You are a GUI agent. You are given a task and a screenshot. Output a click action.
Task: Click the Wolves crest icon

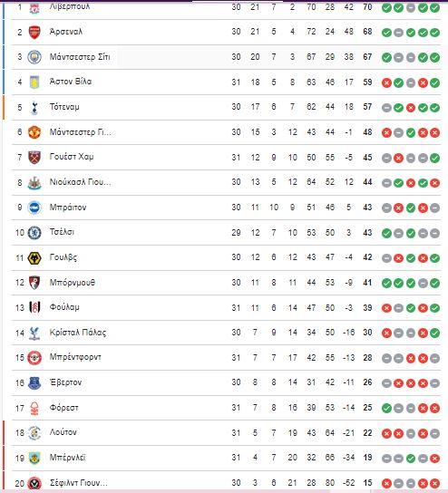(x=34, y=258)
